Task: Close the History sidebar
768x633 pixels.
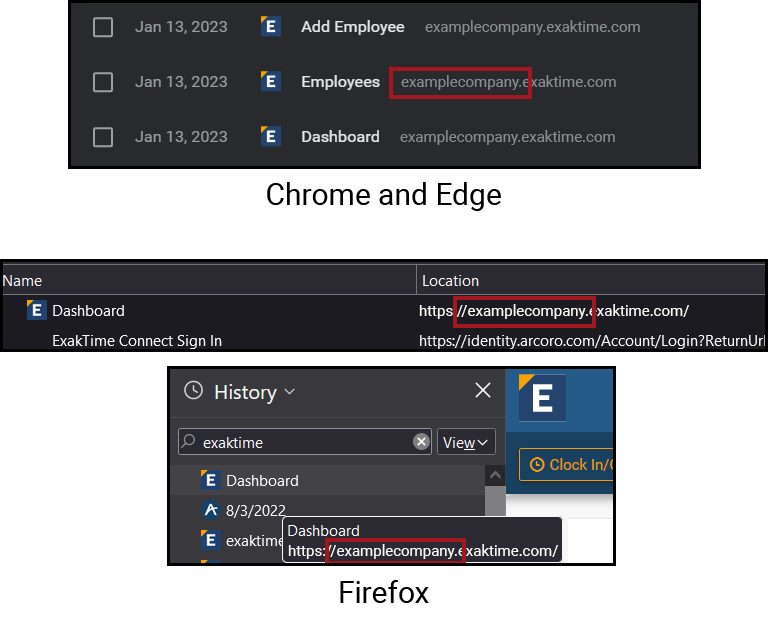Action: click(x=482, y=391)
